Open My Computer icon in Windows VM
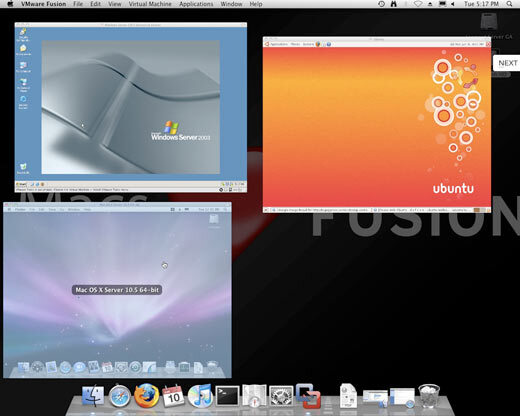The width and height of the screenshot is (520, 416). tap(23, 67)
